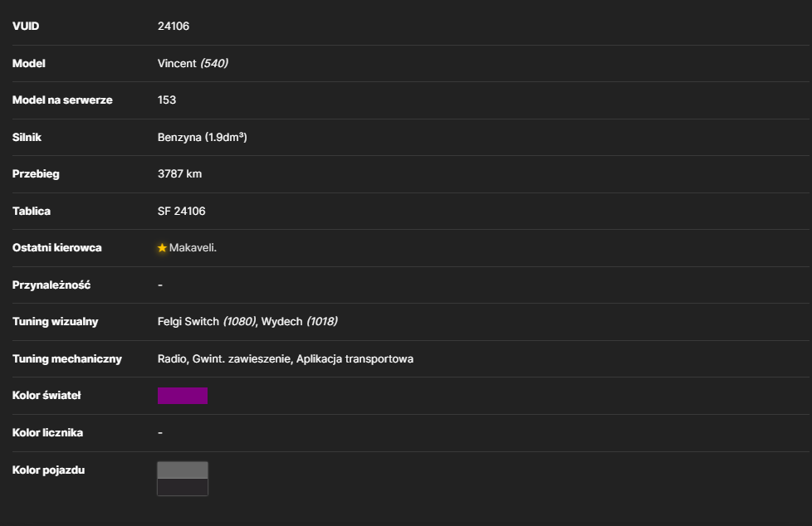The height and width of the screenshot is (526, 812).
Task: Click the Tuning wizualny row label
Action: coord(56,322)
